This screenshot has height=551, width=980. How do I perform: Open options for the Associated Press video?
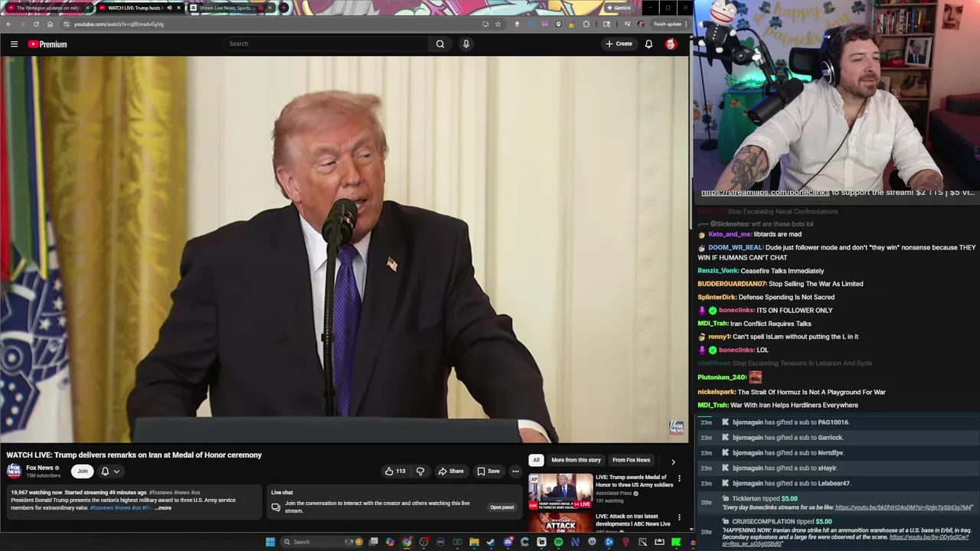point(679,478)
